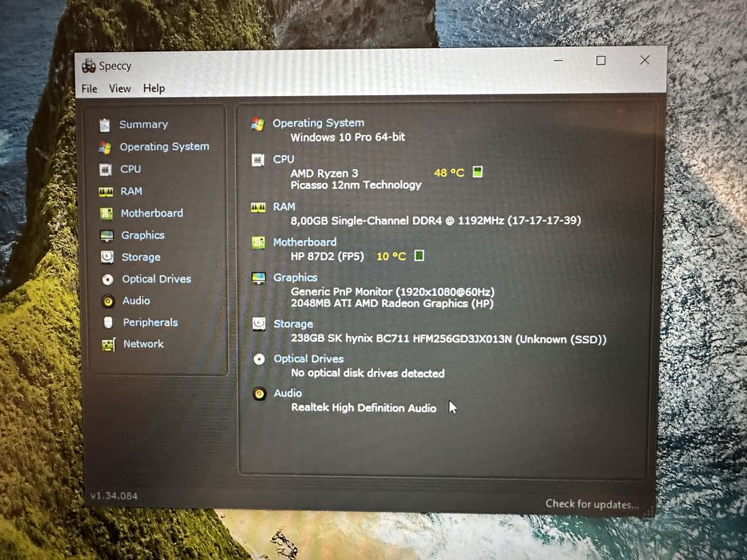Click the Generic PnP Monitor line
The height and width of the screenshot is (560, 747).
pyautogui.click(x=392, y=291)
